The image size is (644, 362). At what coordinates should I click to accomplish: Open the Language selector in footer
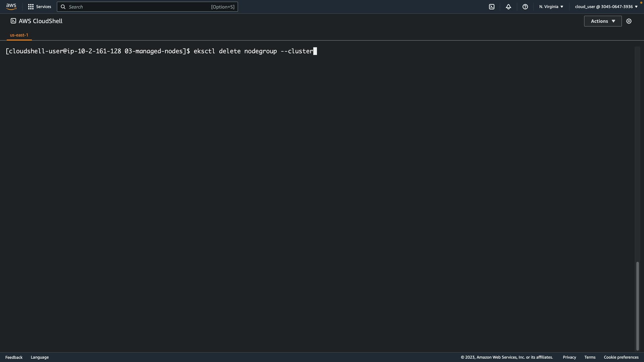40,357
